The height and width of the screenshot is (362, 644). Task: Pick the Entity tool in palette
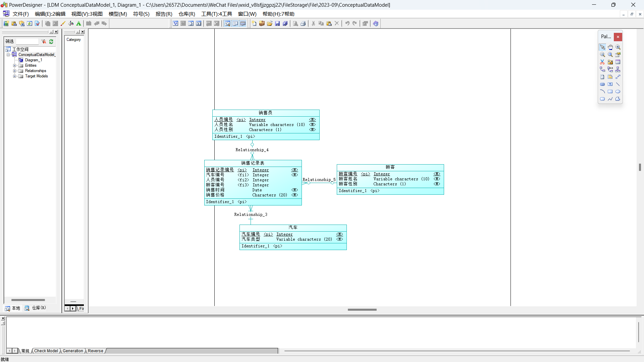click(618, 62)
